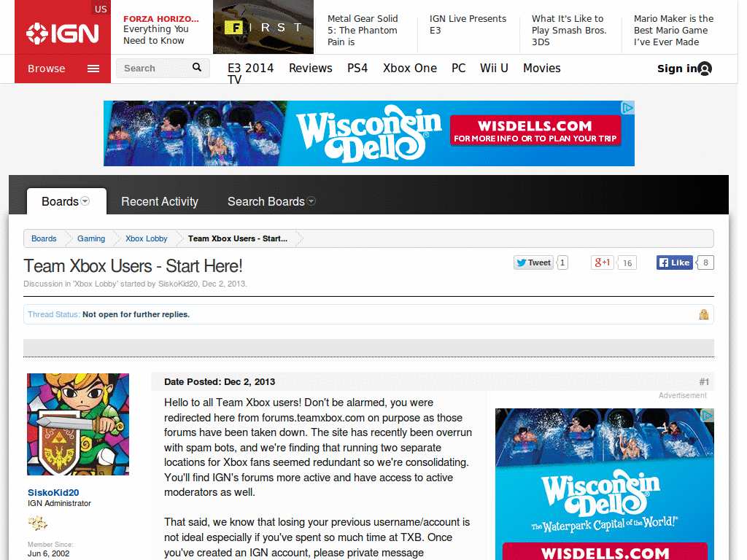Open Metal Gear Solid 5 headline
The height and width of the screenshot is (560, 747).
point(363,30)
